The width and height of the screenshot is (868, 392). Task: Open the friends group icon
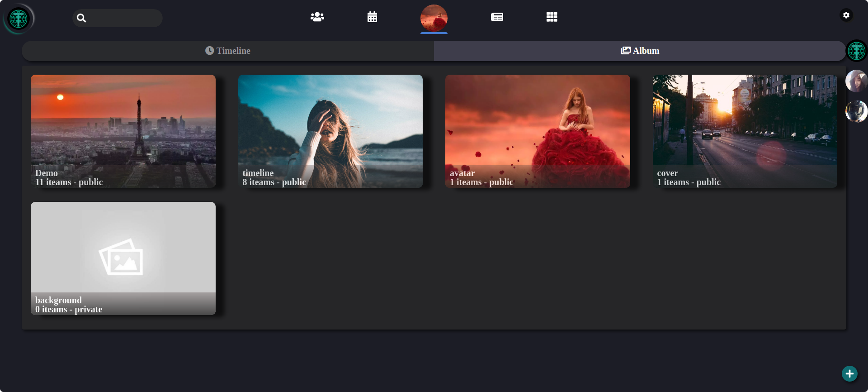tap(317, 17)
